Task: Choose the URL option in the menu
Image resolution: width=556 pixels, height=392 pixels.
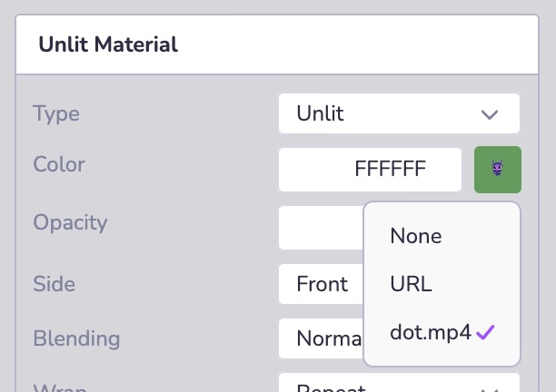Action: tap(411, 284)
